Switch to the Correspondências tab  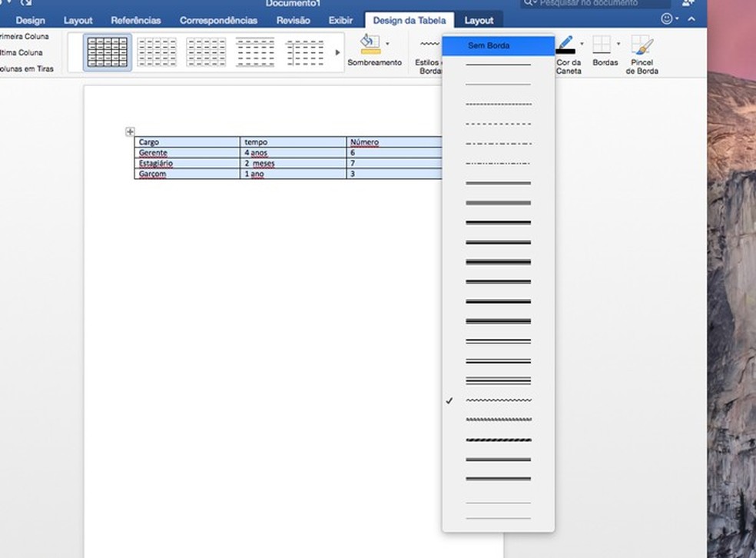coord(218,20)
